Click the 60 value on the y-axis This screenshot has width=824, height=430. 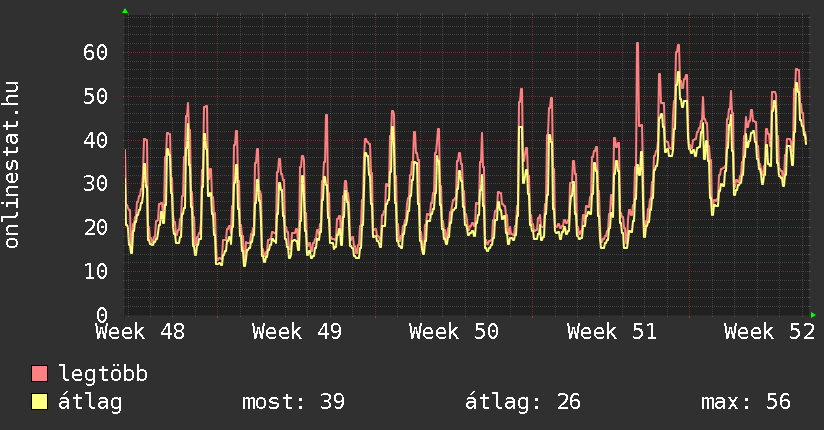point(95,52)
